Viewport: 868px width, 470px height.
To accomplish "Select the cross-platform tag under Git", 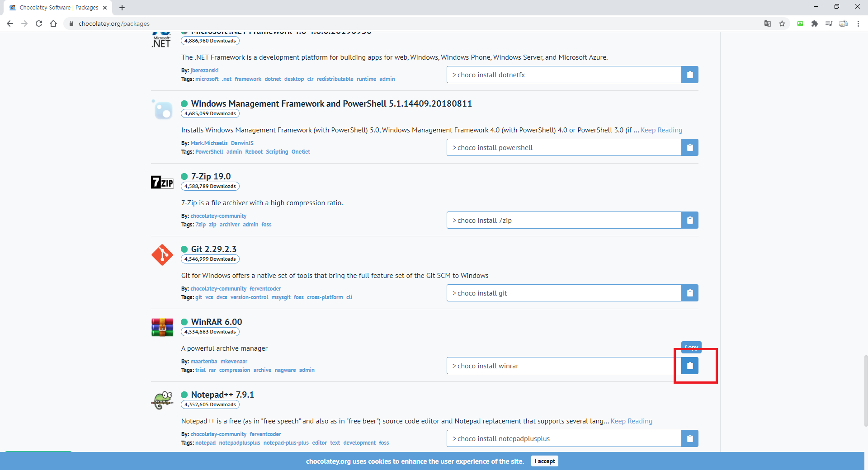I will (325, 297).
